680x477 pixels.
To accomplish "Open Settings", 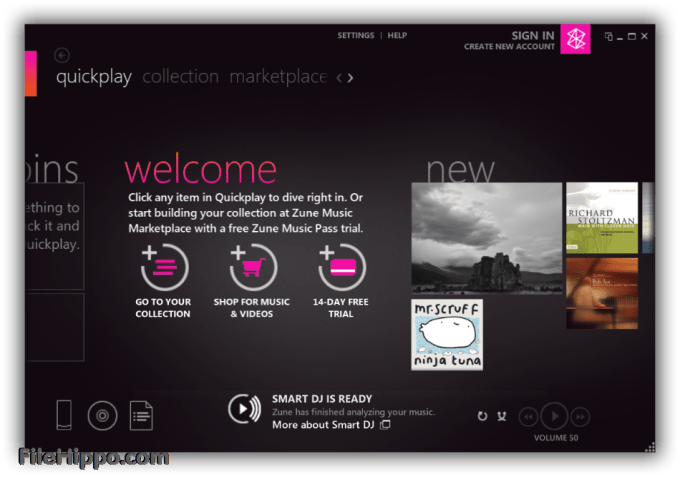I will click(356, 36).
